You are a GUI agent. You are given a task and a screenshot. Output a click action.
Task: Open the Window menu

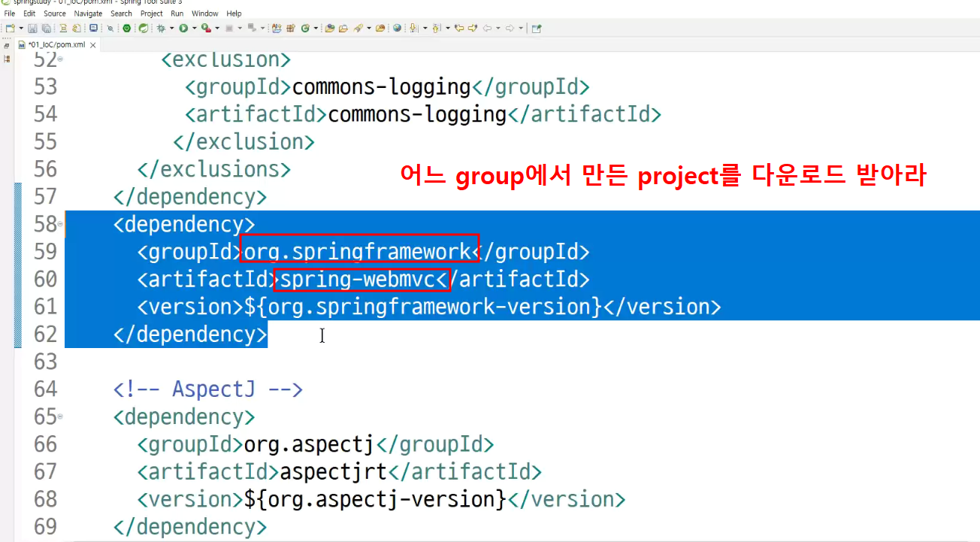(x=205, y=14)
